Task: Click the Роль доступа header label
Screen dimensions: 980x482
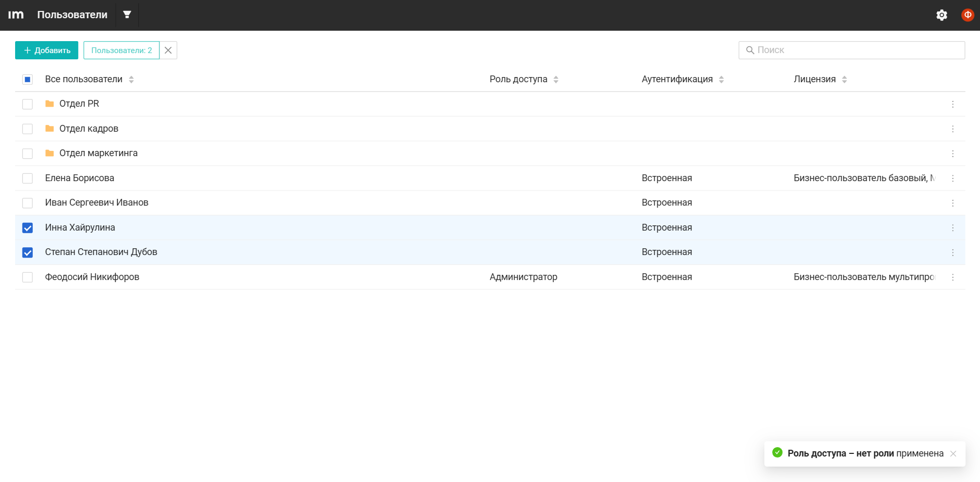Action: pos(518,79)
